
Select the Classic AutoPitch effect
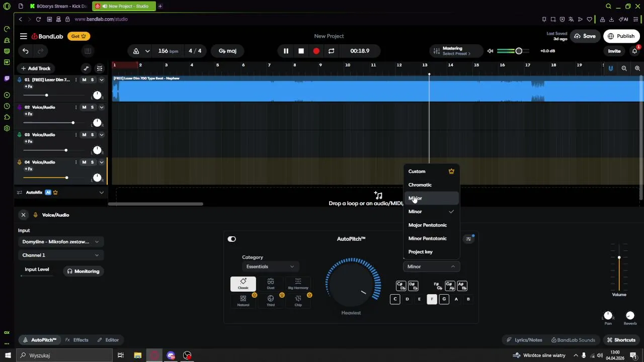[243, 284]
